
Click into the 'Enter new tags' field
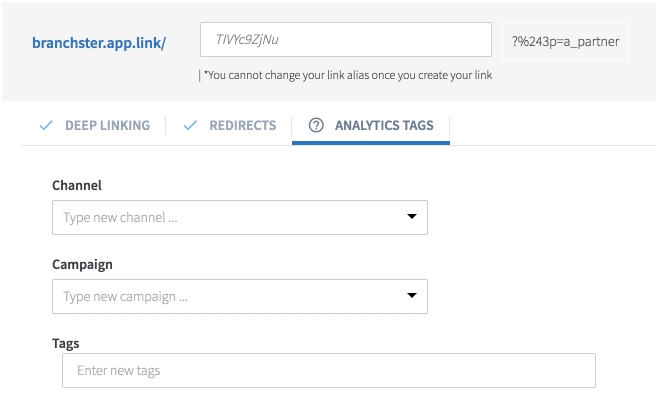pos(328,371)
